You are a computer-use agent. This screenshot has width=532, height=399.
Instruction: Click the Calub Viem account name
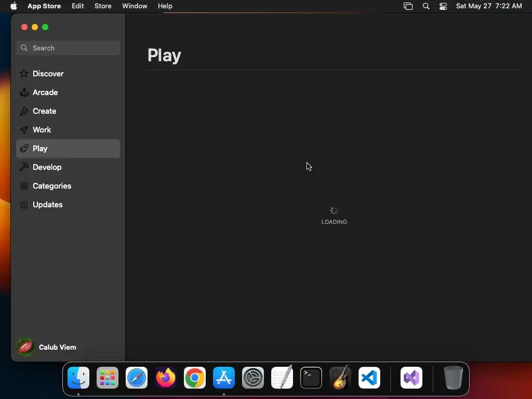[x=57, y=347]
